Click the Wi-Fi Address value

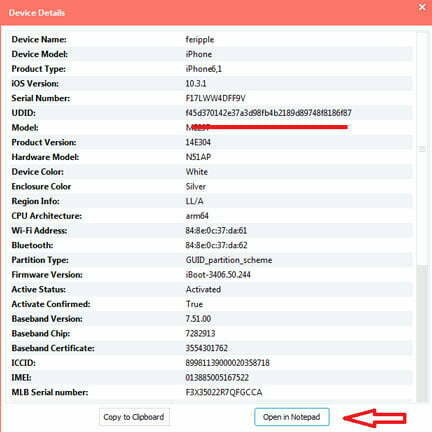(x=216, y=231)
